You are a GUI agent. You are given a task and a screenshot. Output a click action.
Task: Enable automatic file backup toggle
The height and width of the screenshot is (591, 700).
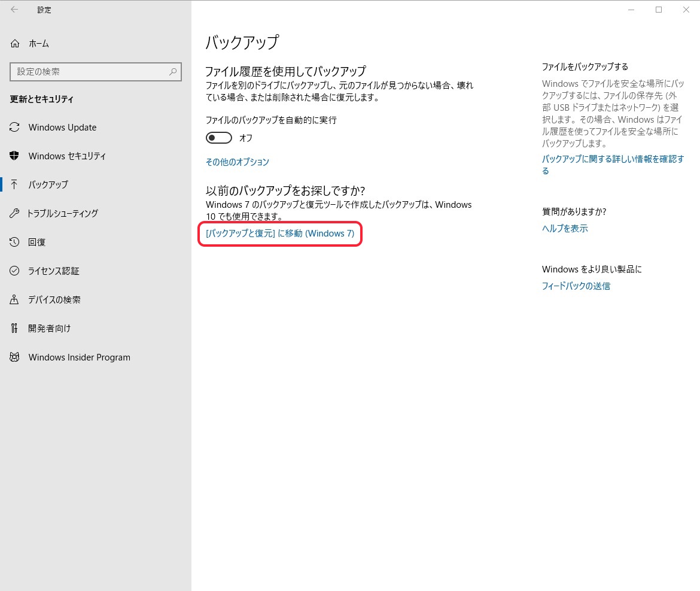218,138
